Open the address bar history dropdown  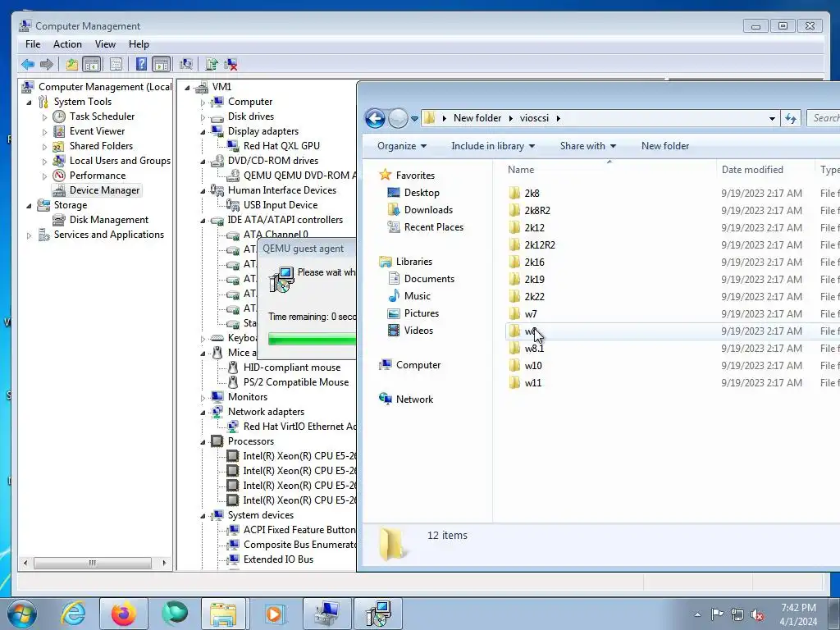click(x=772, y=118)
